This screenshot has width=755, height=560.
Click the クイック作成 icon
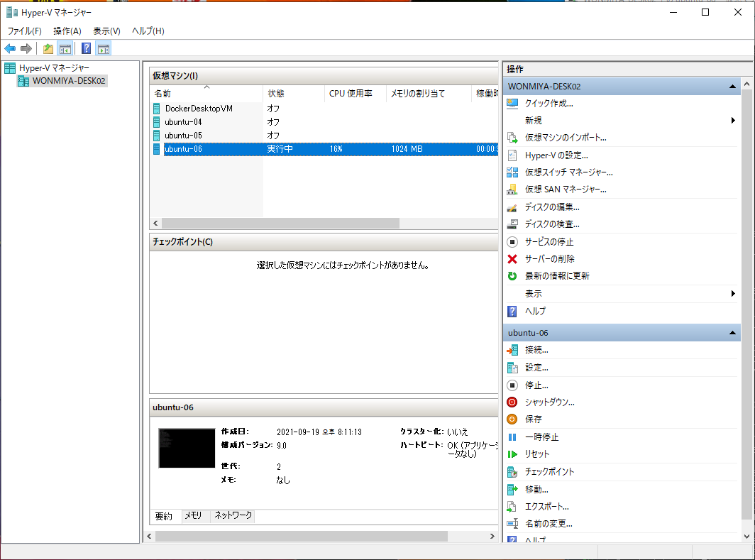click(x=512, y=104)
